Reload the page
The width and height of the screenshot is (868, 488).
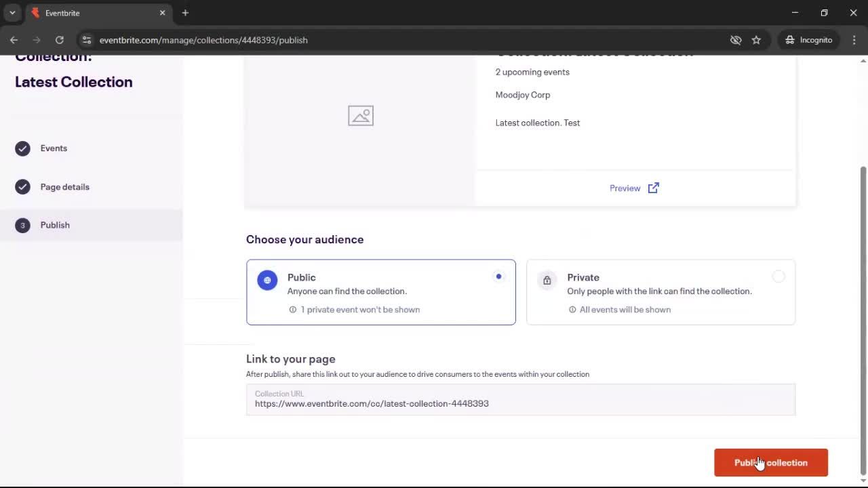point(59,40)
